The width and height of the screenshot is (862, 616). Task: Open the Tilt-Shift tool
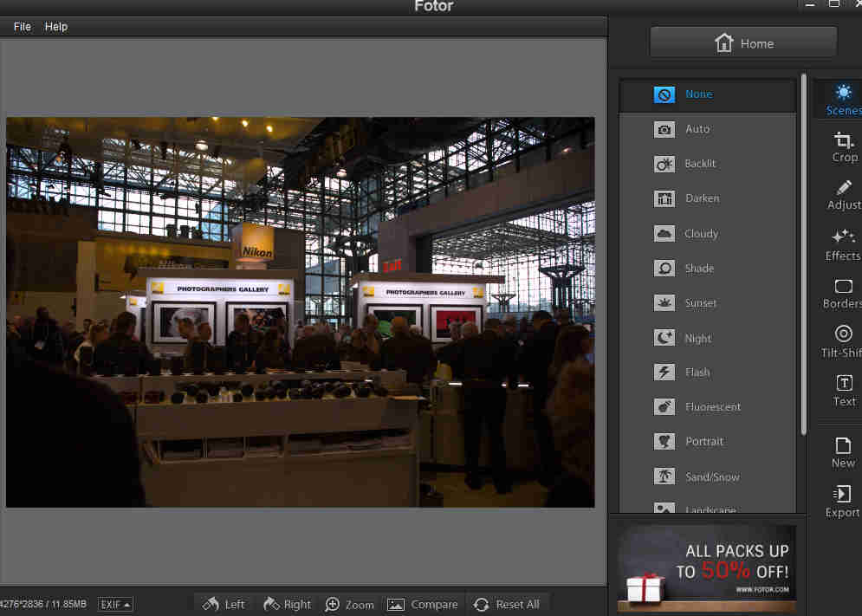(842, 341)
